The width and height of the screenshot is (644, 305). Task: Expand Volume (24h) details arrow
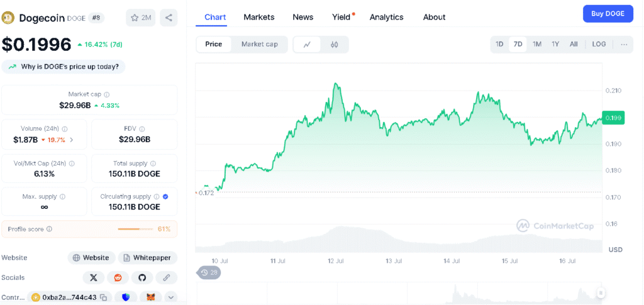[72, 140]
